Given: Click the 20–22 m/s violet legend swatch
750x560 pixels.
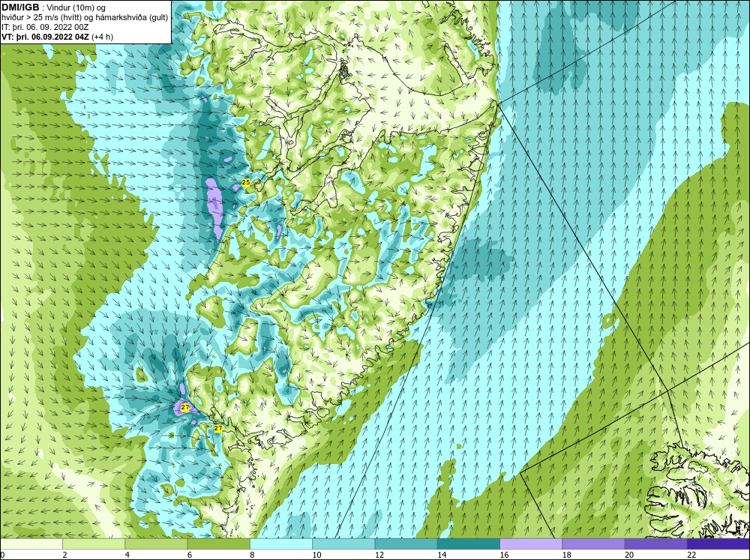Looking at the screenshot, I should 655,544.
